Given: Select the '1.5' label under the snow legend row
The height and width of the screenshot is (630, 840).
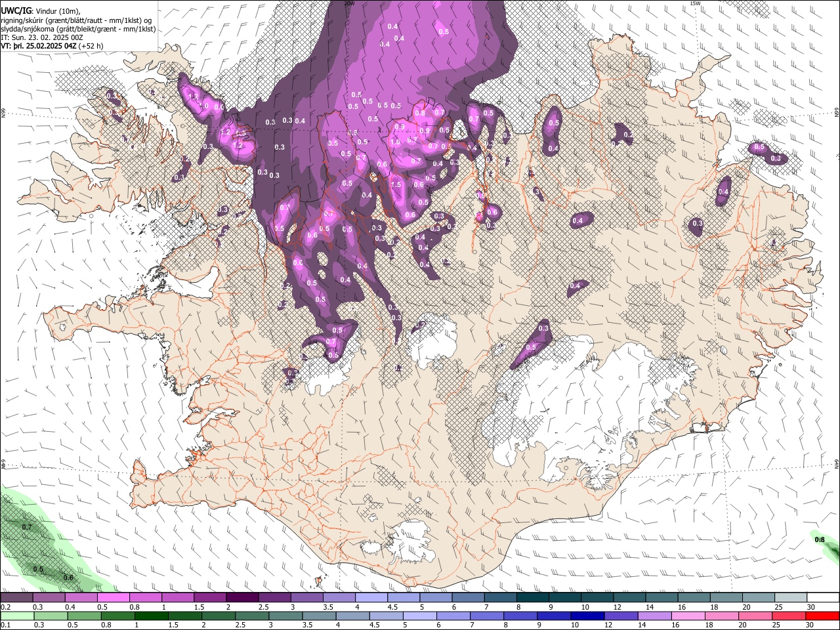Looking at the screenshot, I should pyautogui.click(x=198, y=607).
